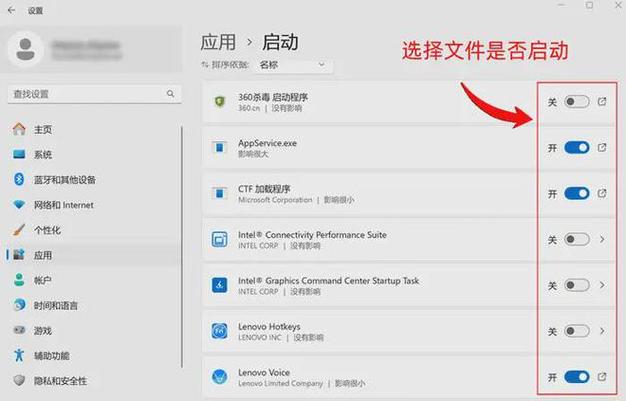The width and height of the screenshot is (626, 401).
Task: Click the user account avatar icon
Action: tap(26, 50)
